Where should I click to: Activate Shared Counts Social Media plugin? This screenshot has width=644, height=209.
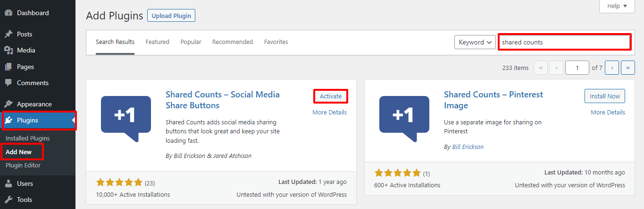(x=331, y=96)
